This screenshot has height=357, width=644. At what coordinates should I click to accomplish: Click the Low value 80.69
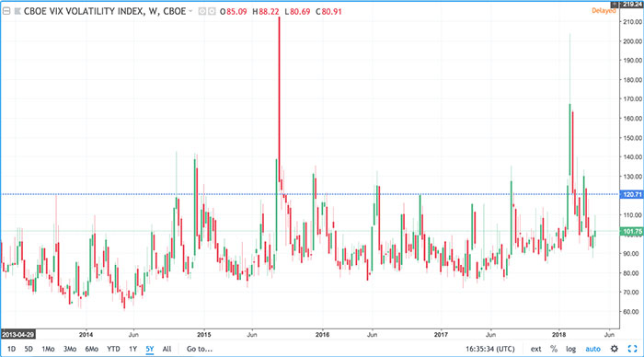coord(300,12)
